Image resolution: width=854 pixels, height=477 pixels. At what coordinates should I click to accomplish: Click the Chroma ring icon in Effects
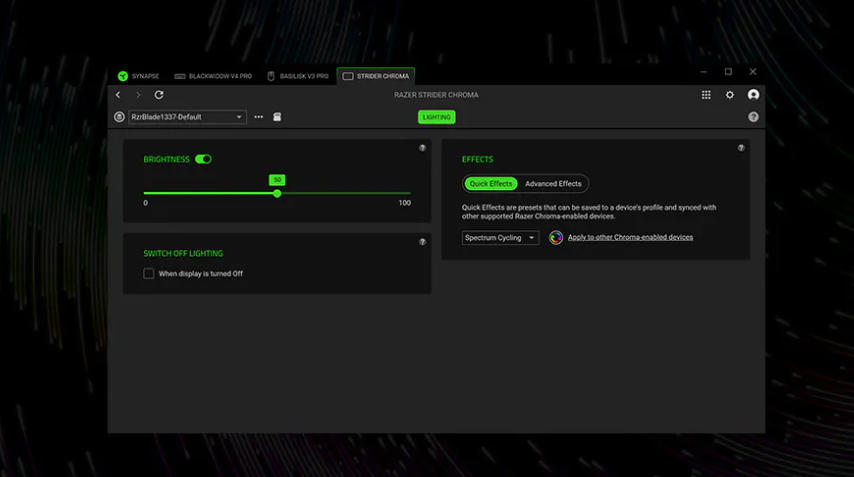[556, 238]
